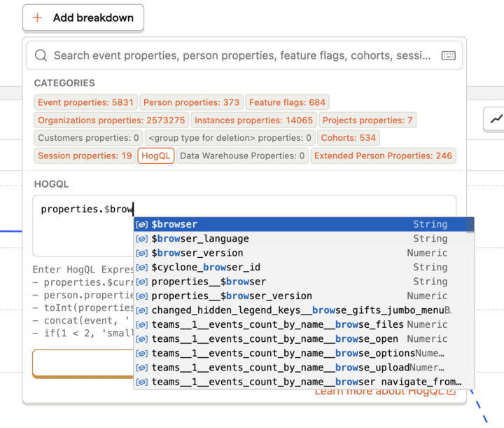Select Customers properties: 0 category
The height and width of the screenshot is (428, 504).
pos(88,138)
